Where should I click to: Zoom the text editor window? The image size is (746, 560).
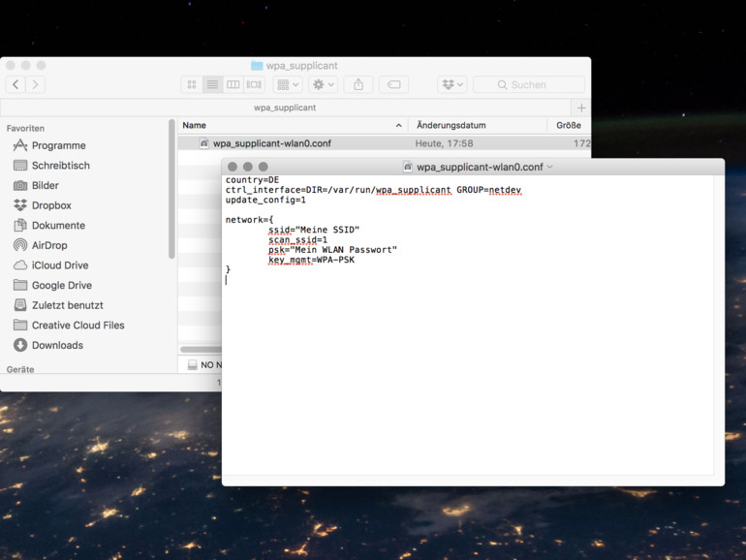[264, 167]
